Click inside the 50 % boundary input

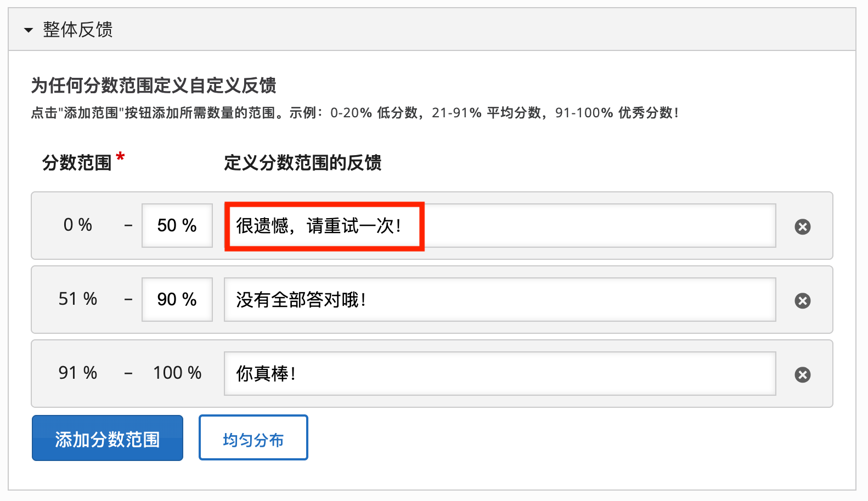coord(177,225)
